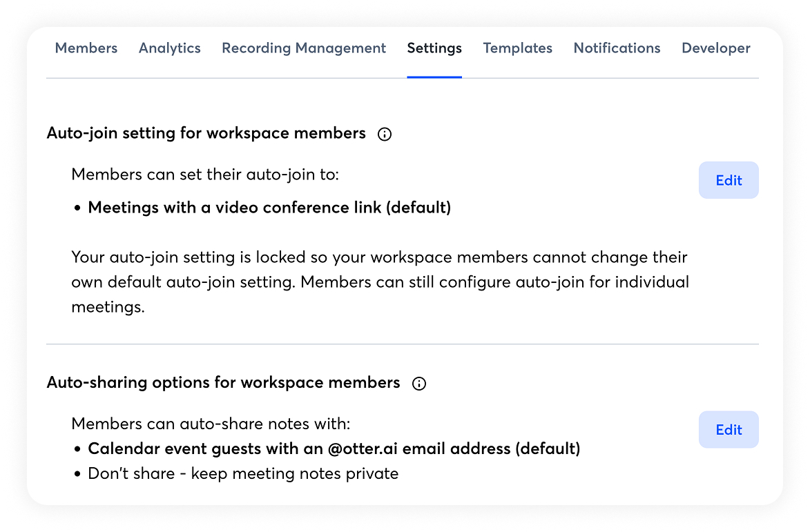Click the @otter.ai calendar guests default option
This screenshot has height=532, width=810.
pyautogui.click(x=334, y=449)
